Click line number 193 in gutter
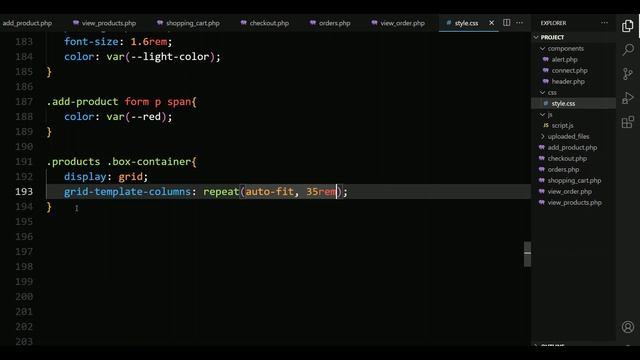Viewport: 640px width, 360px height. point(24,191)
